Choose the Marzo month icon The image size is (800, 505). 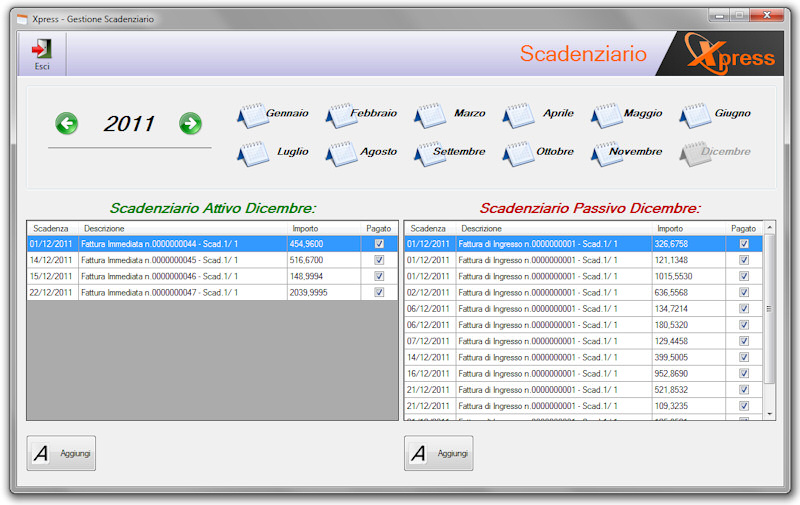pos(430,115)
